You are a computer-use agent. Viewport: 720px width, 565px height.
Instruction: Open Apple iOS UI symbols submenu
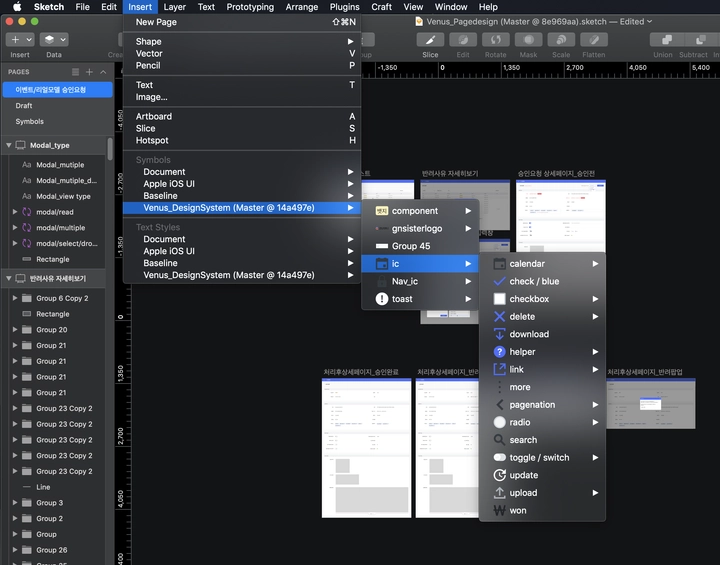pyautogui.click(x=242, y=184)
